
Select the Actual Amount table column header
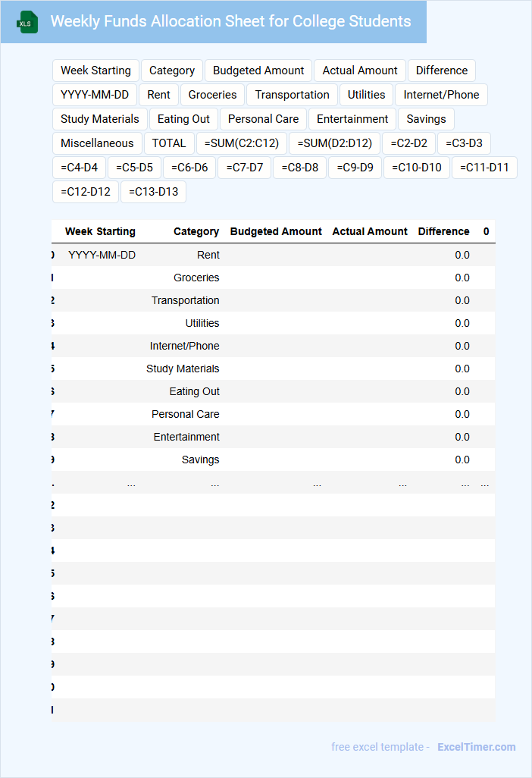[370, 231]
